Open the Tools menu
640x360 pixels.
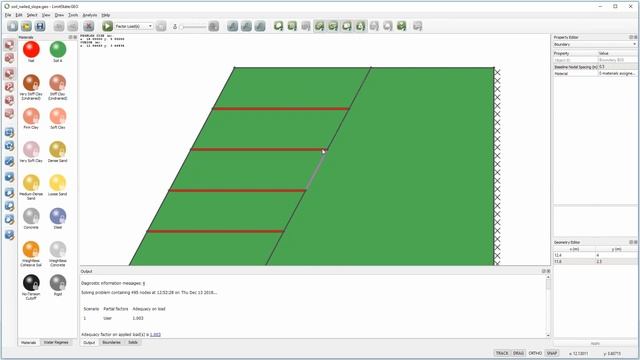click(x=73, y=15)
